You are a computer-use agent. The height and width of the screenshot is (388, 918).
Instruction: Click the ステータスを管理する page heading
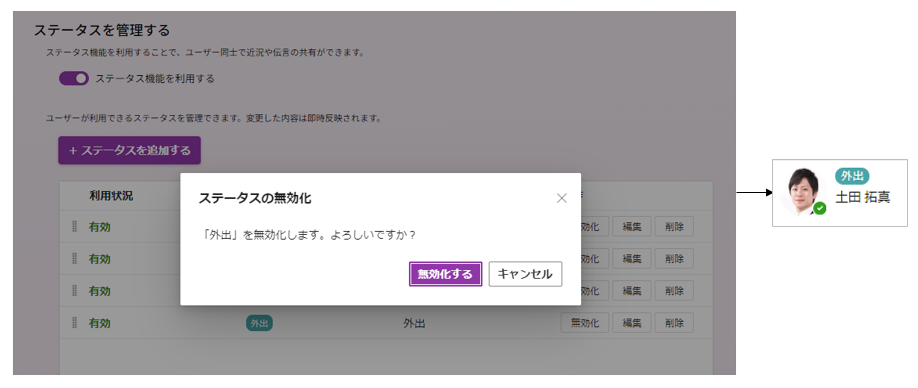[102, 30]
